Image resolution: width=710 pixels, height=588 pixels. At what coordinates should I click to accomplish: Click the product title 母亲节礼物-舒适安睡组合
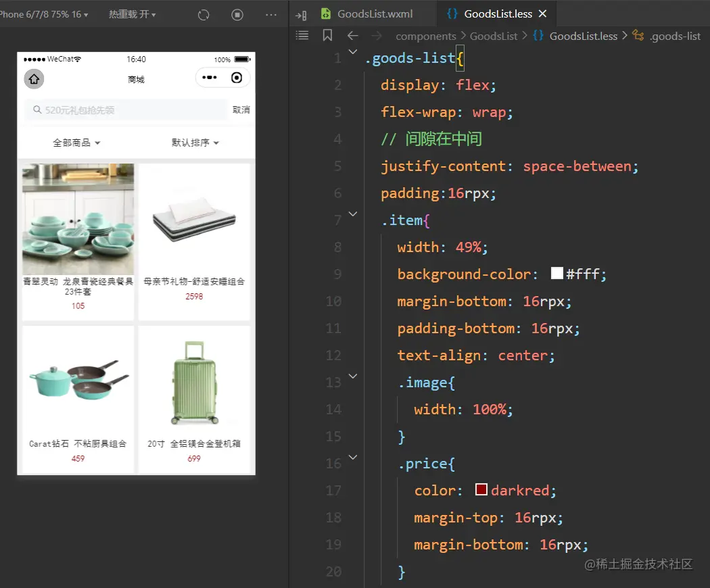(194, 282)
